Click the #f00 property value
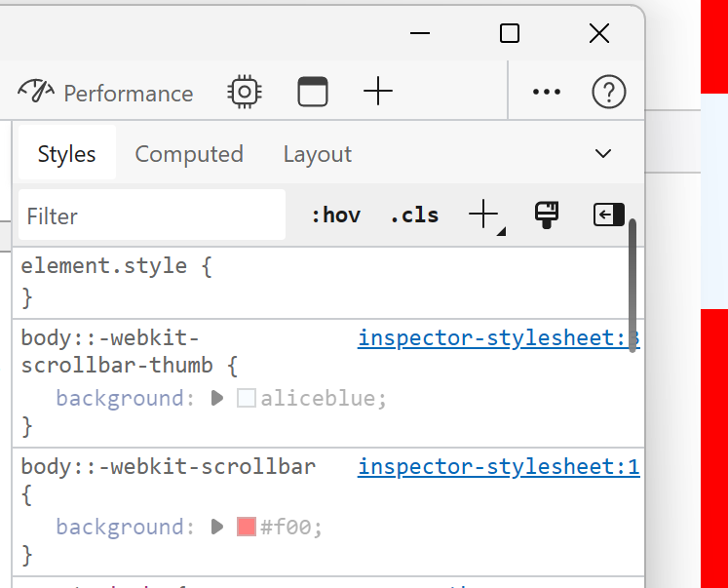Screen dimensions: 728x588 click(x=287, y=528)
